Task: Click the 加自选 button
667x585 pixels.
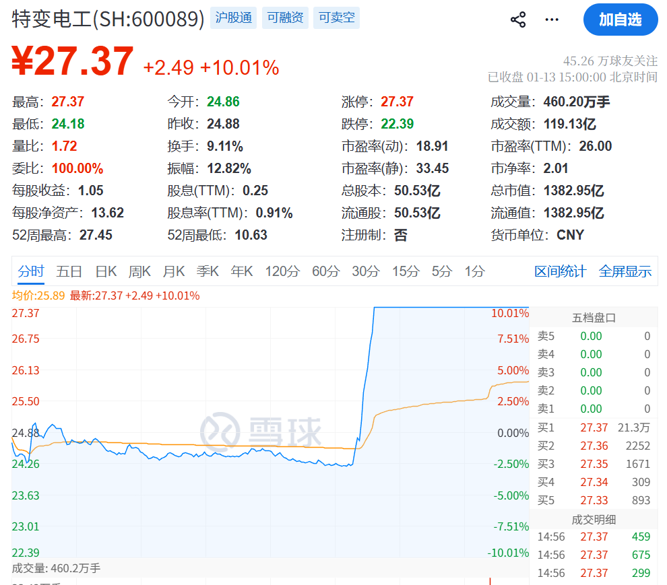Action: pyautogui.click(x=620, y=19)
